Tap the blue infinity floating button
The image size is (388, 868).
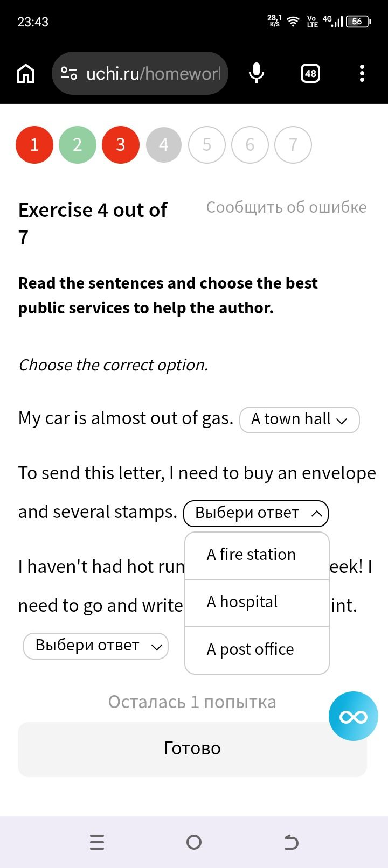point(354,716)
